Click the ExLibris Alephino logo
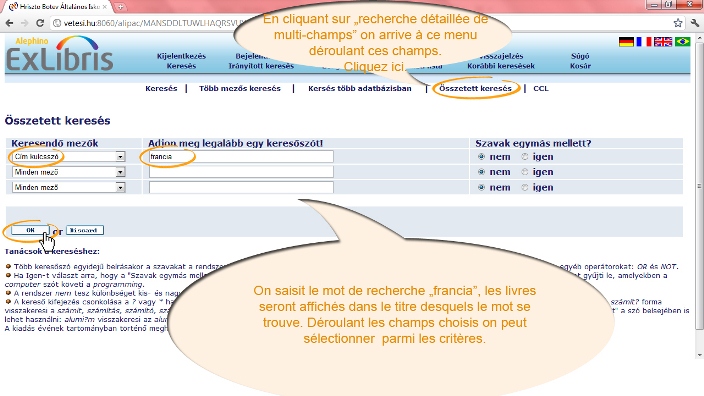This screenshot has height=396, width=704. (x=59, y=54)
